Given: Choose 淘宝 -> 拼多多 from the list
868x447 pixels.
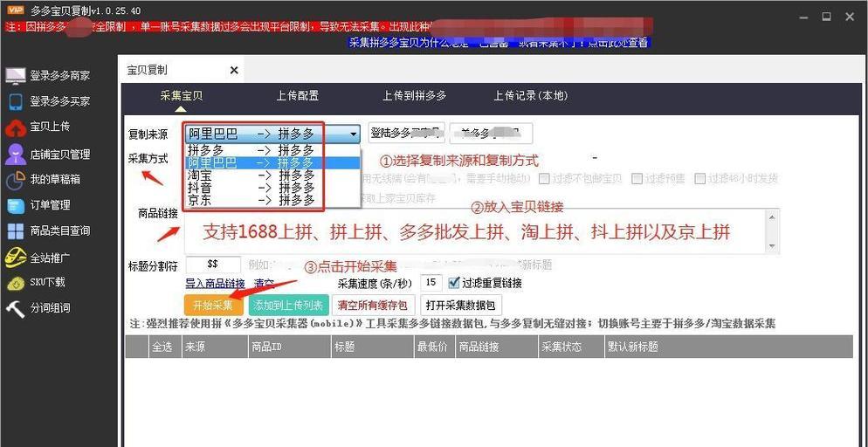Looking at the screenshot, I should [272, 175].
